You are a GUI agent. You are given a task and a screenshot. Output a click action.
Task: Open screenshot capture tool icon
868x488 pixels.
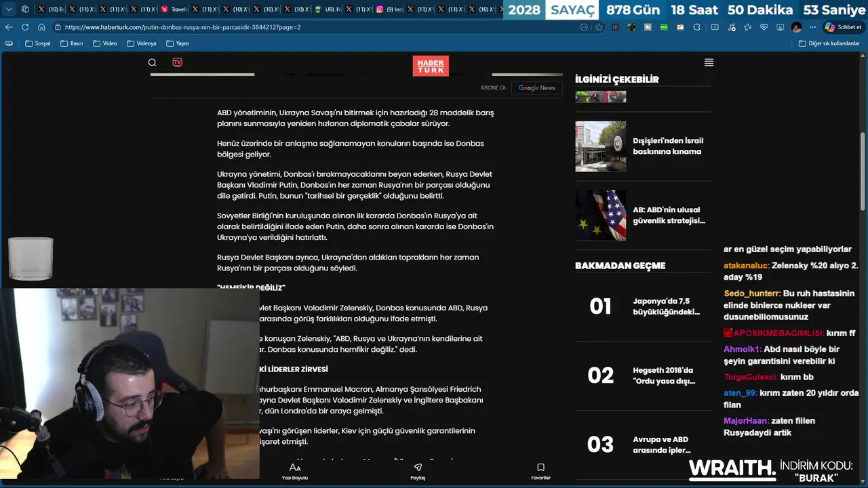(780, 27)
